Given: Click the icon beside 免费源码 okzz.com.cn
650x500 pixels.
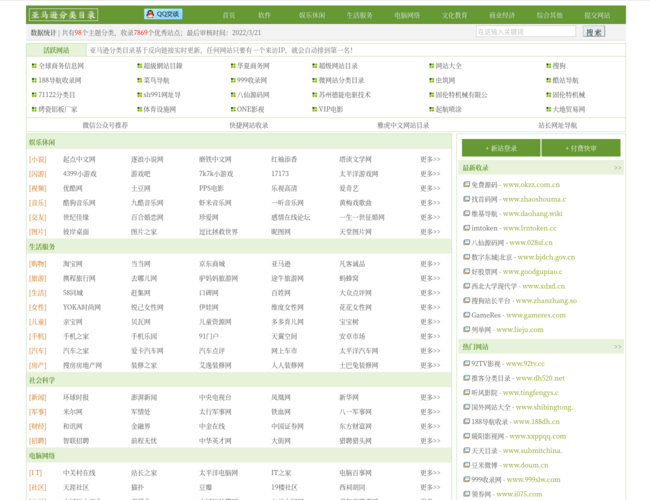Looking at the screenshot, I should (465, 185).
